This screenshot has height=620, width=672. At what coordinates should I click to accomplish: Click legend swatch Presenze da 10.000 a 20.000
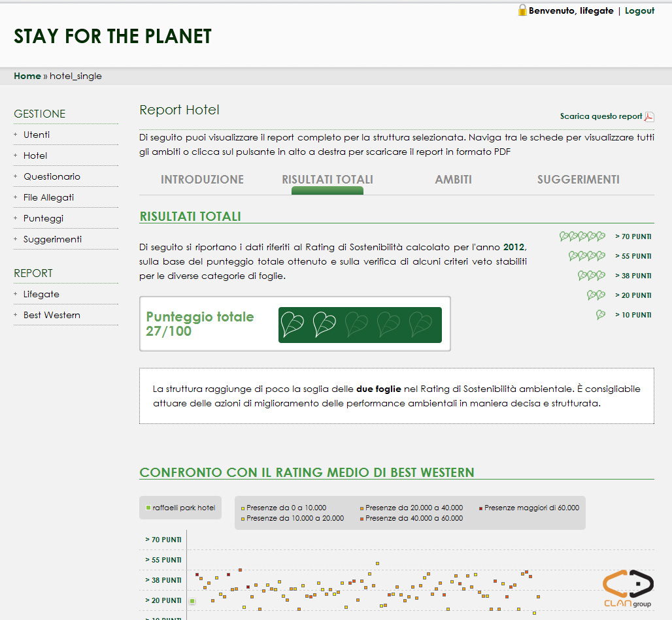pyautogui.click(x=243, y=519)
